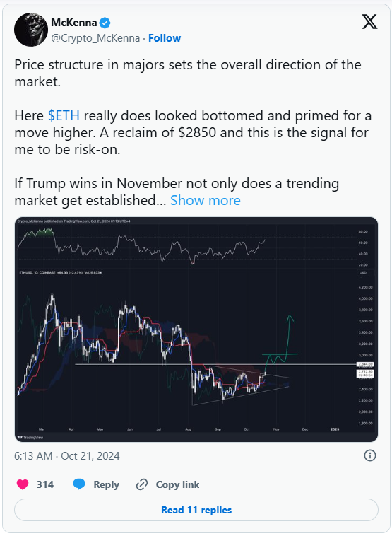Open the tweet info icon
This screenshot has height=536, width=392.
pos(370,455)
